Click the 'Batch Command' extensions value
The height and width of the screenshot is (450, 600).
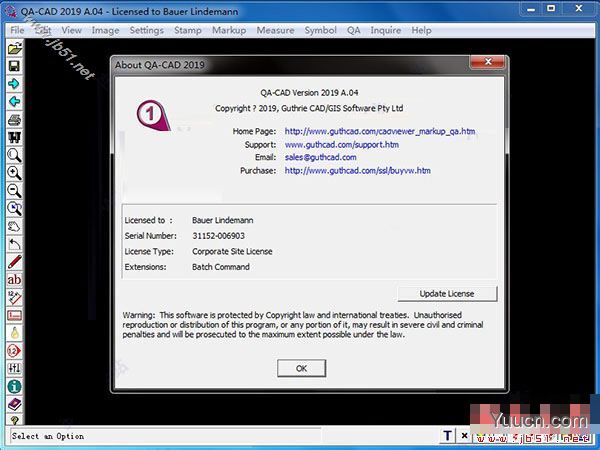(x=221, y=267)
